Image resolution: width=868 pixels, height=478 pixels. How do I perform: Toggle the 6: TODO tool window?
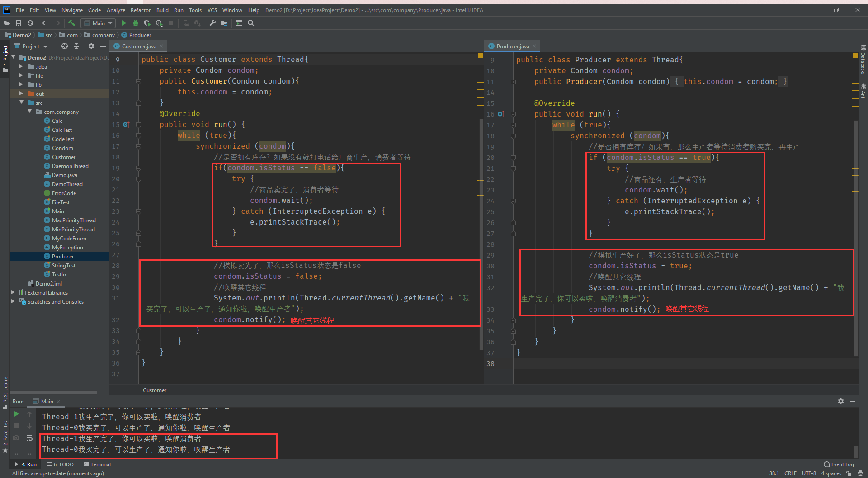click(x=60, y=464)
